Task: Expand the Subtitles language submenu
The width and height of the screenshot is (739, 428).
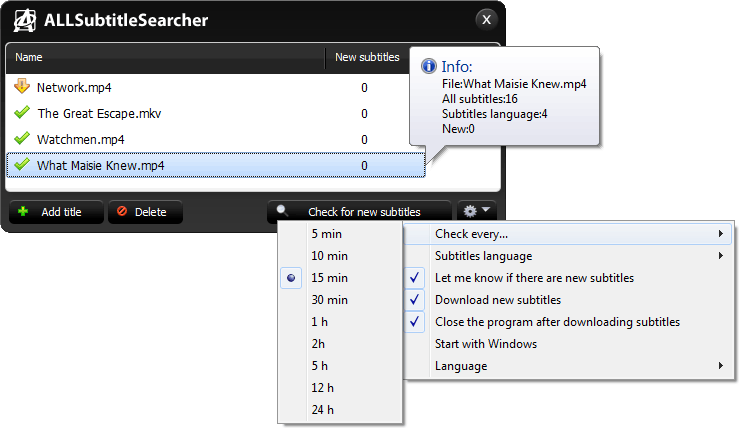Action: coord(568,255)
